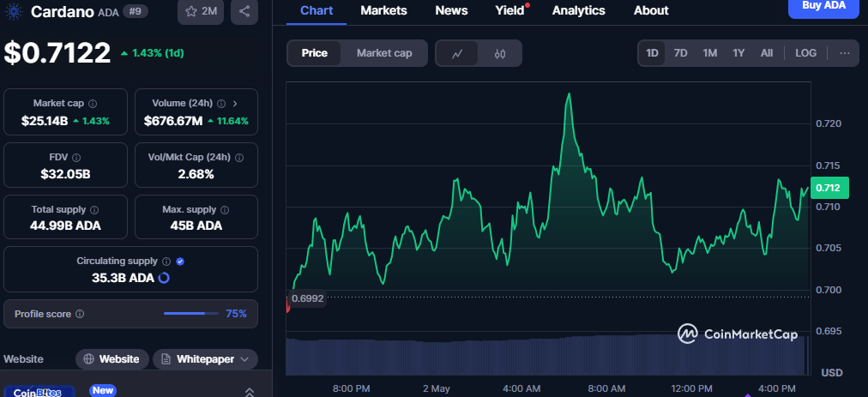Click Profile score info icon
The height and width of the screenshot is (397, 868).
(79, 314)
